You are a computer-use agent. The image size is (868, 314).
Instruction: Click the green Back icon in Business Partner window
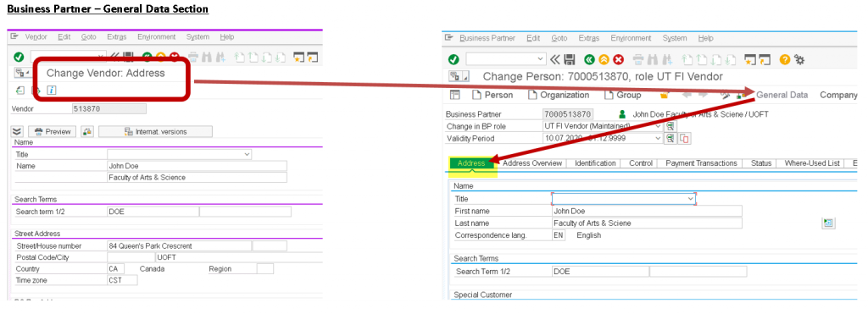pos(590,60)
